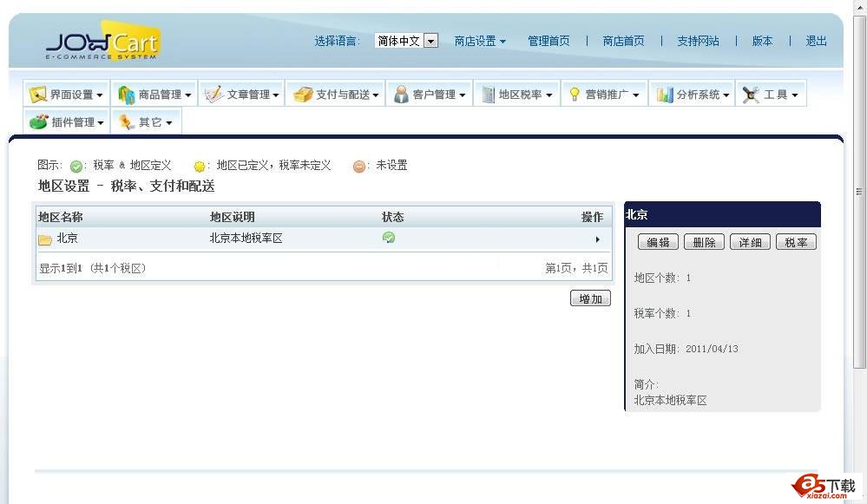Open the 工具 menu
The height and width of the screenshot is (504, 867).
772,95
